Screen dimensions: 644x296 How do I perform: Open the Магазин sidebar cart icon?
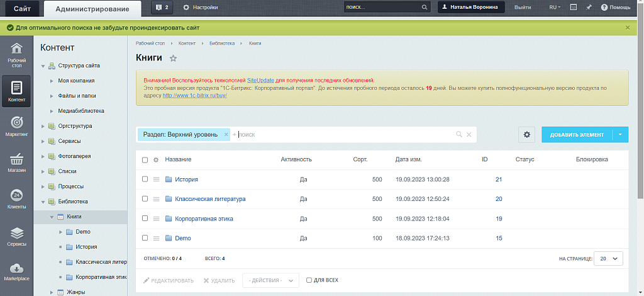coord(16,161)
